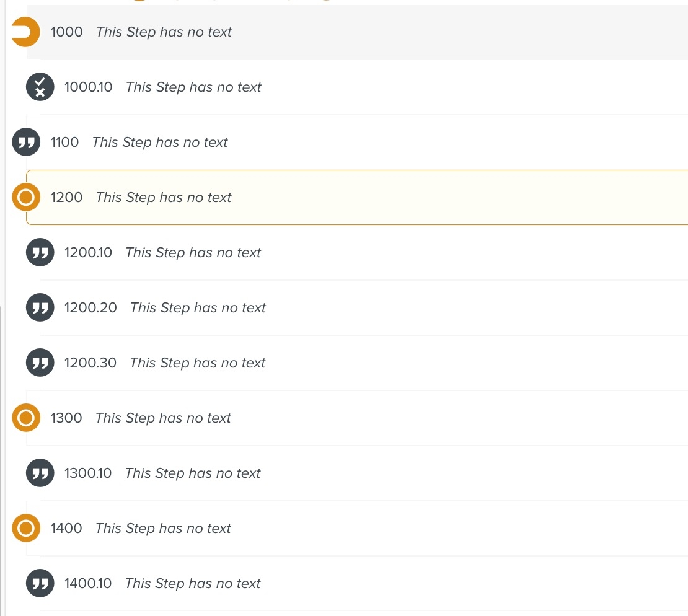Image resolution: width=688 pixels, height=616 pixels.
Task: Click the quote icon of step 1300.10
Action: (x=40, y=473)
